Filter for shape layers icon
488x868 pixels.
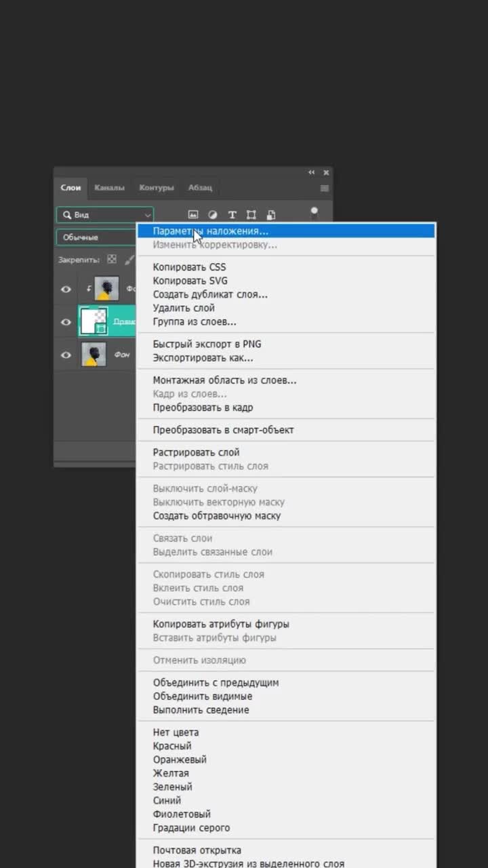click(251, 215)
